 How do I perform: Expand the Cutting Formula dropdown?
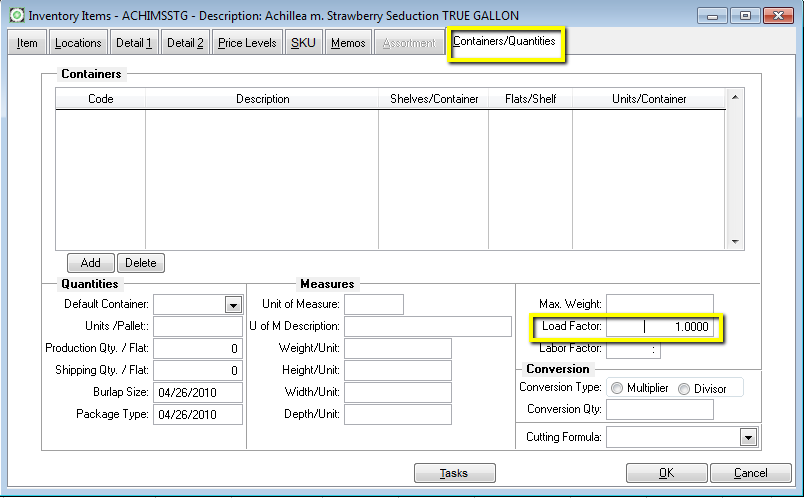click(747, 437)
